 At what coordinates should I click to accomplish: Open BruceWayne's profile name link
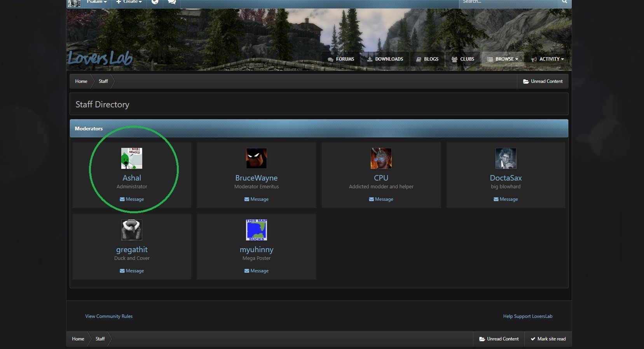(x=257, y=178)
